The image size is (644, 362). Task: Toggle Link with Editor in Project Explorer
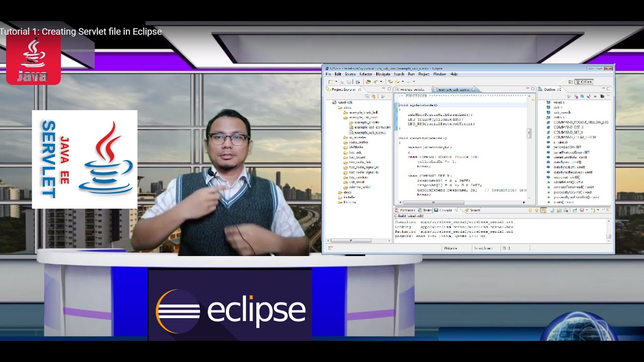click(x=374, y=96)
